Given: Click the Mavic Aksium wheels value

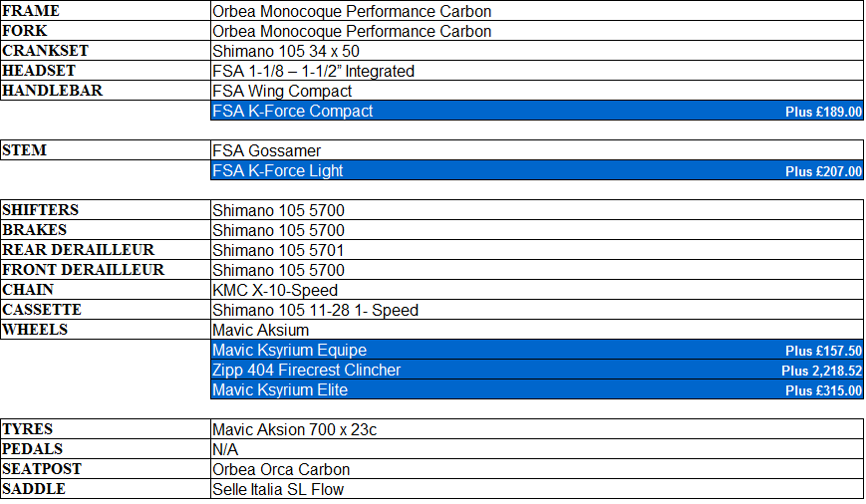Looking at the screenshot, I should 261,331.
